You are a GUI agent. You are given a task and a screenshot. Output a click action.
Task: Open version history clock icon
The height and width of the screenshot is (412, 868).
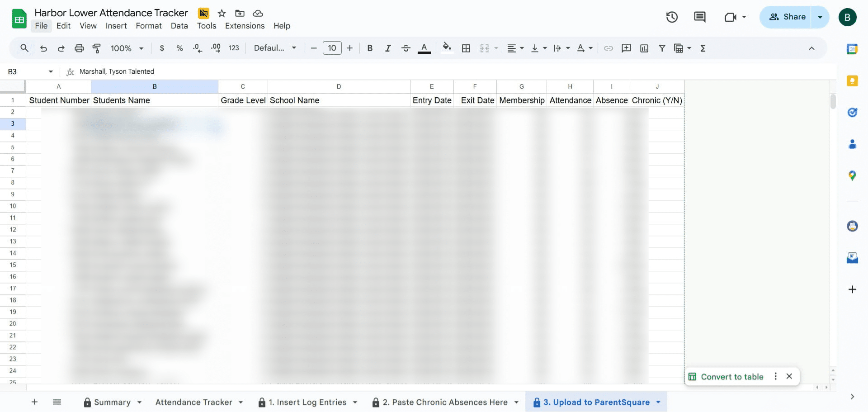672,17
